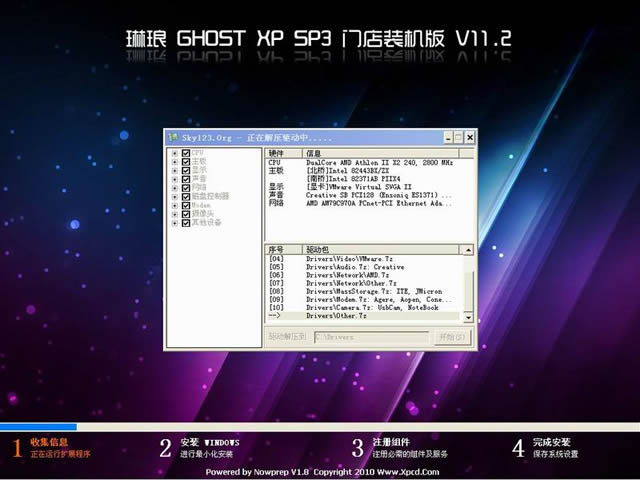
Task: Expand the Modem tree node
Action: [175, 205]
